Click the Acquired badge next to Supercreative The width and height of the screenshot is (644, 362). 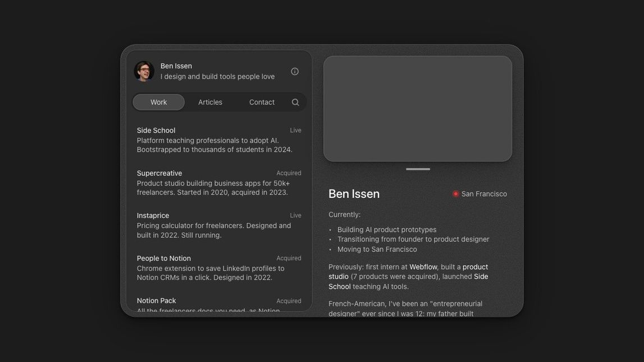pos(289,173)
